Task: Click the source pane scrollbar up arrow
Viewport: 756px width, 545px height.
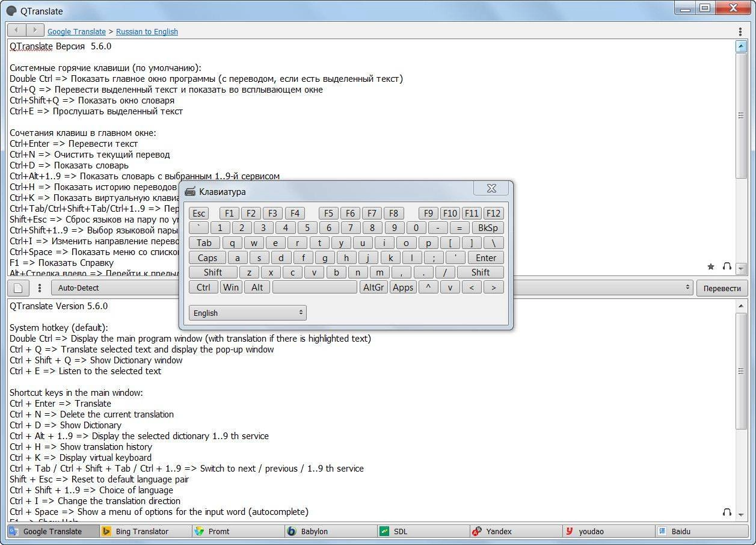Action: click(x=741, y=46)
